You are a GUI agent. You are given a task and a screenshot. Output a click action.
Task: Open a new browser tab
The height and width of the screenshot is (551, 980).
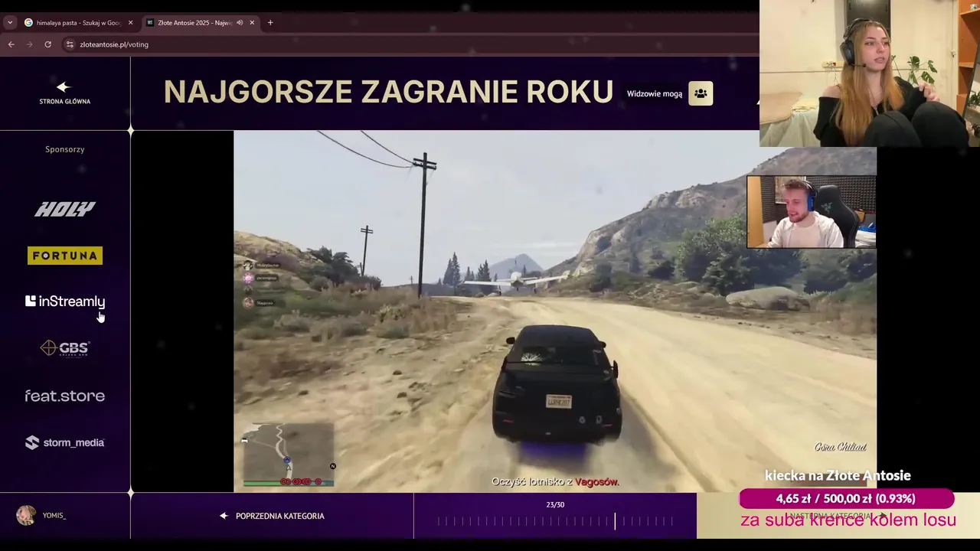[x=270, y=23]
